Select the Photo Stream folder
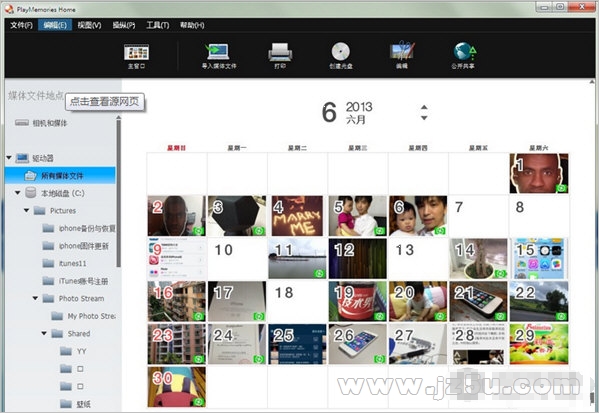This screenshot has height=413, width=599. [73, 298]
